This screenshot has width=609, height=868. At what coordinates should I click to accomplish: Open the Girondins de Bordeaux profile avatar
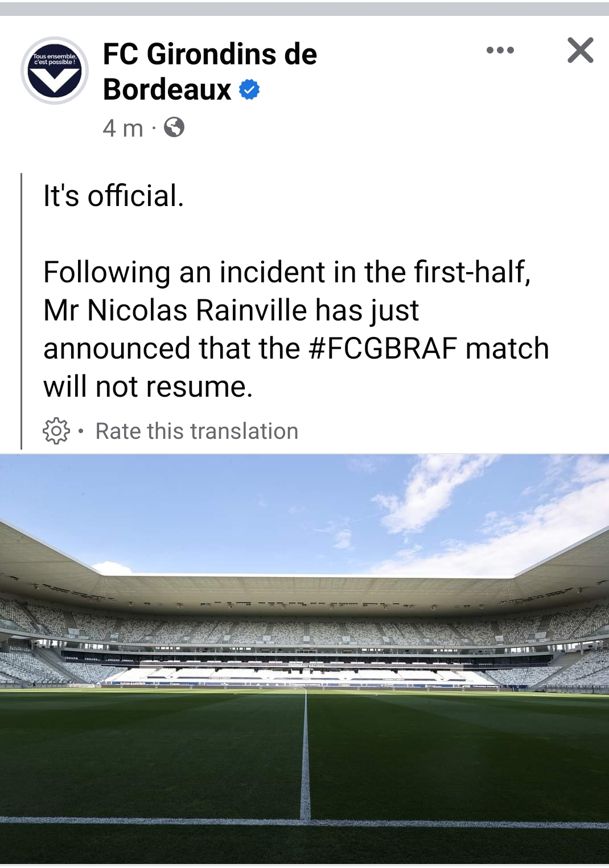[x=55, y=71]
